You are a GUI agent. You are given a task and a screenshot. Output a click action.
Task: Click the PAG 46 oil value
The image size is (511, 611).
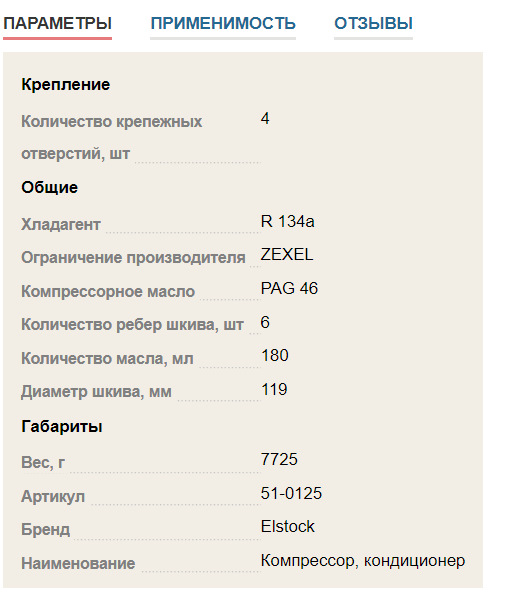pyautogui.click(x=289, y=288)
